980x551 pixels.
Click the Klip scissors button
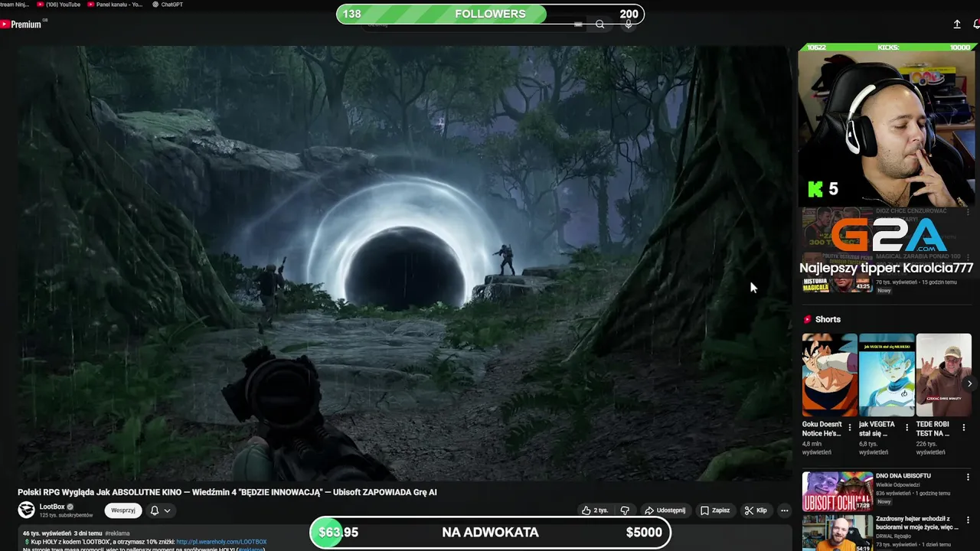(x=756, y=510)
